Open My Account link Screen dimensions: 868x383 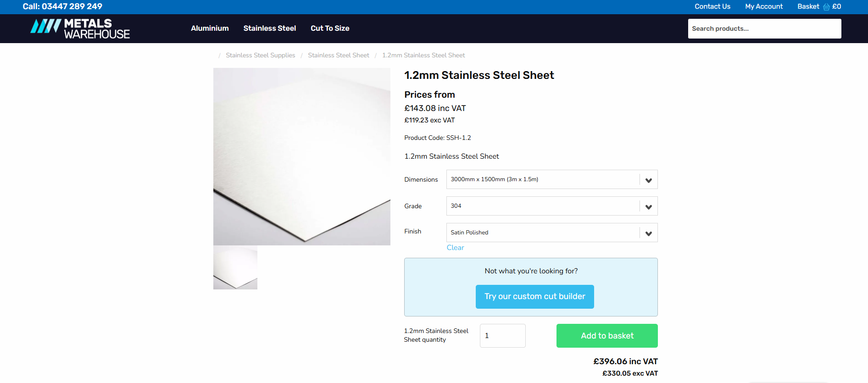[x=764, y=6]
